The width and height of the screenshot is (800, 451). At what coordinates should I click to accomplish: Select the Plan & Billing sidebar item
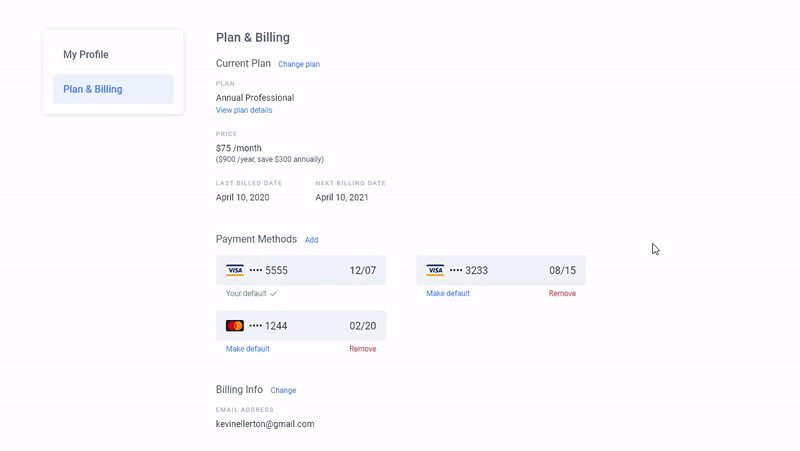point(113,89)
